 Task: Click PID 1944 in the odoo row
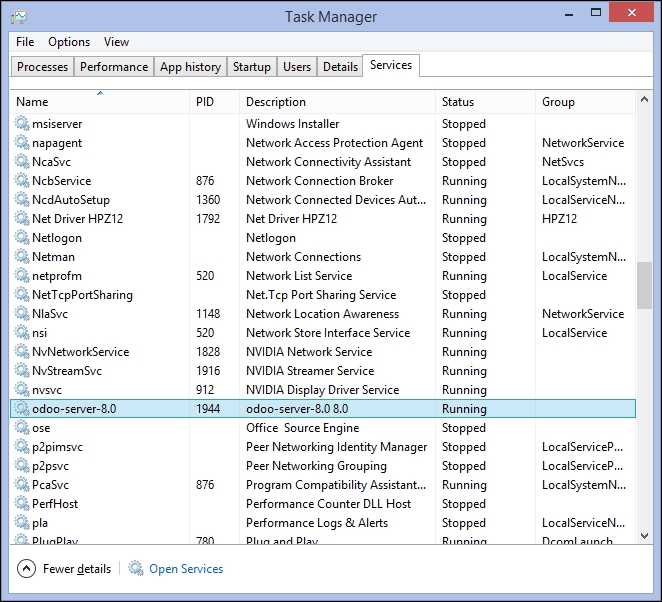[x=208, y=409]
